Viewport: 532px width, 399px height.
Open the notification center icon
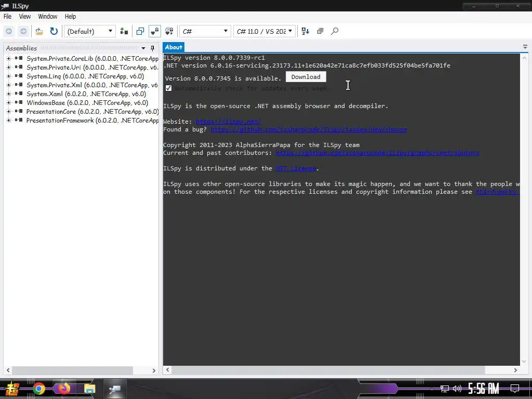(x=515, y=389)
